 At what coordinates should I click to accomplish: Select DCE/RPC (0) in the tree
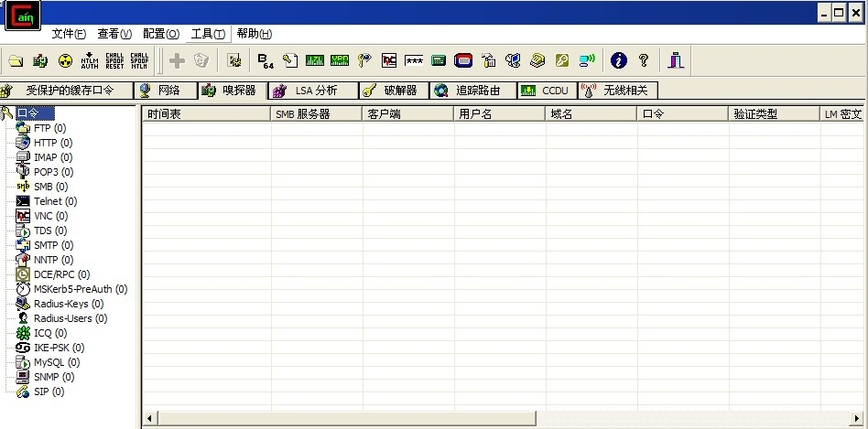pyautogui.click(x=61, y=274)
